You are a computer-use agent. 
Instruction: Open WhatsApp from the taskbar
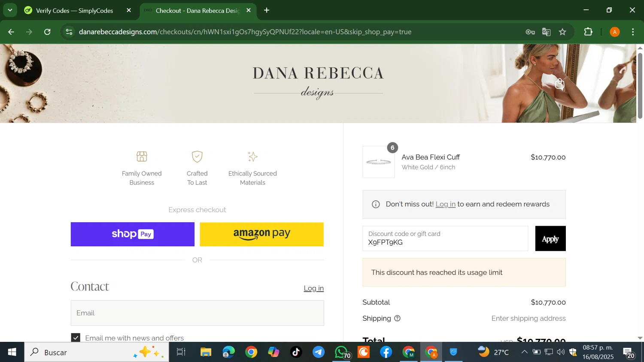(342, 352)
